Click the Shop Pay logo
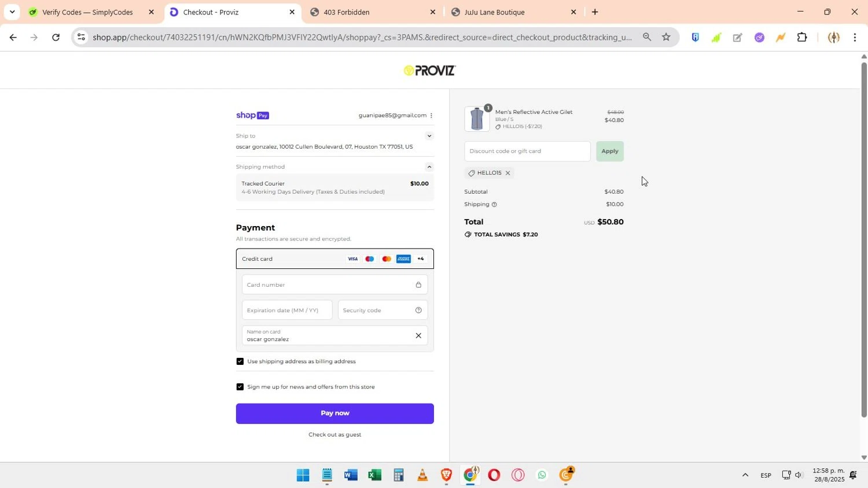The image size is (868, 488). 252,116
